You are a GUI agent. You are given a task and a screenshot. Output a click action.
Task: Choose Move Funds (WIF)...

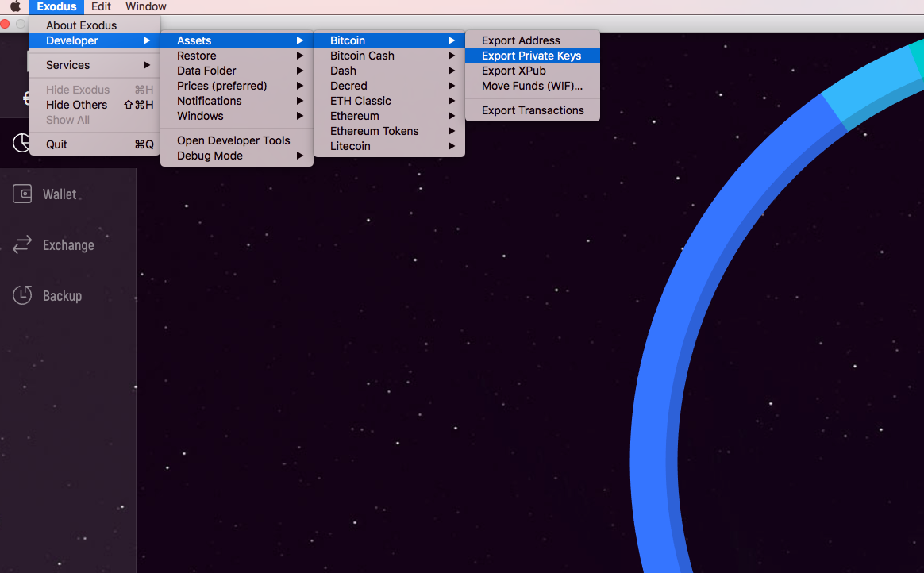(533, 86)
